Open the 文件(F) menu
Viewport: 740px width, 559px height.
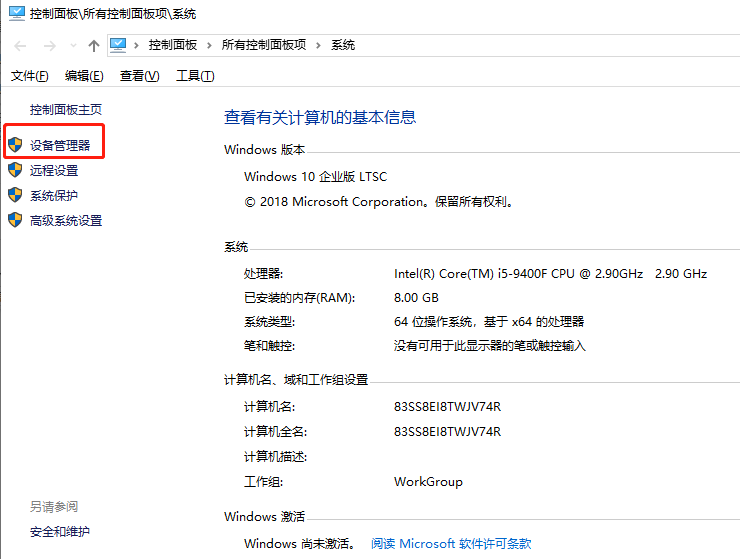coord(30,76)
